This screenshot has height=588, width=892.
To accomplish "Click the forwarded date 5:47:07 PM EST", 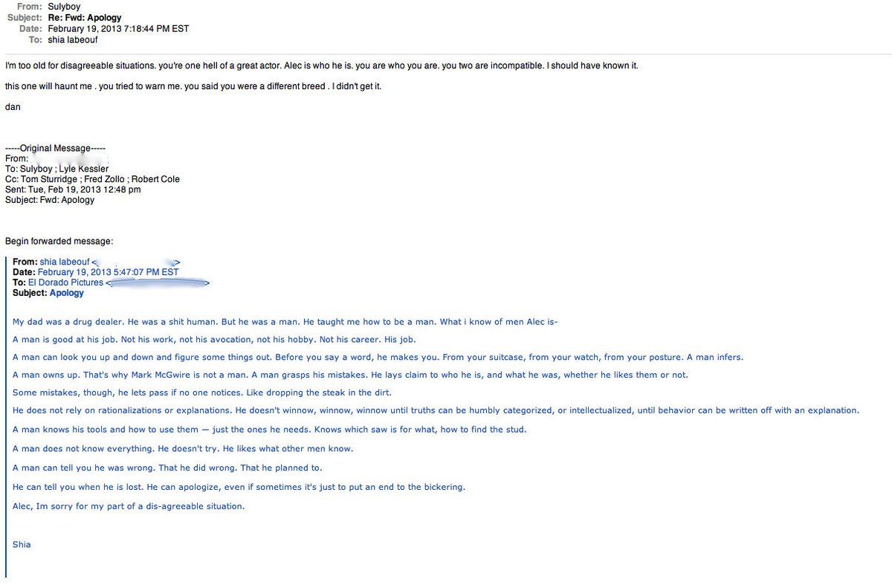I will [146, 272].
